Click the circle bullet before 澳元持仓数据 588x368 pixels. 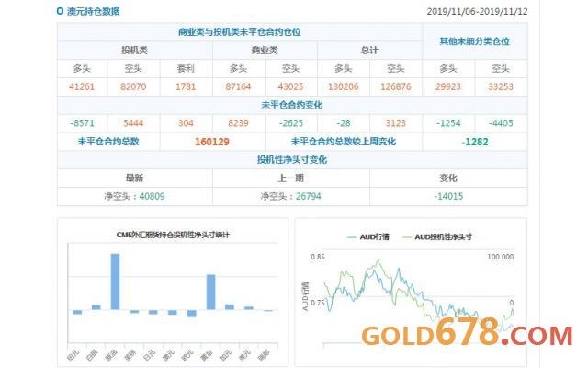(x=60, y=11)
